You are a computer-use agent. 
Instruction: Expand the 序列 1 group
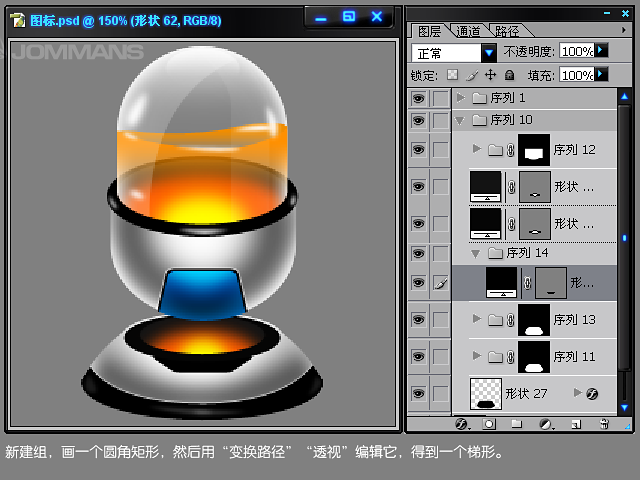point(460,98)
